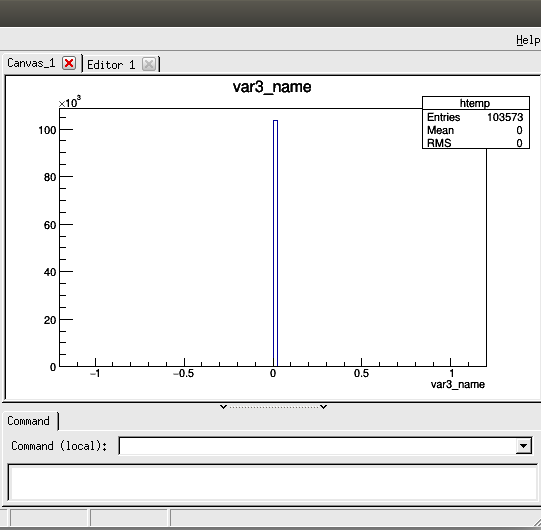Click the 40 label on the y-axis
Screen dimensions: 541x530
tap(50, 272)
